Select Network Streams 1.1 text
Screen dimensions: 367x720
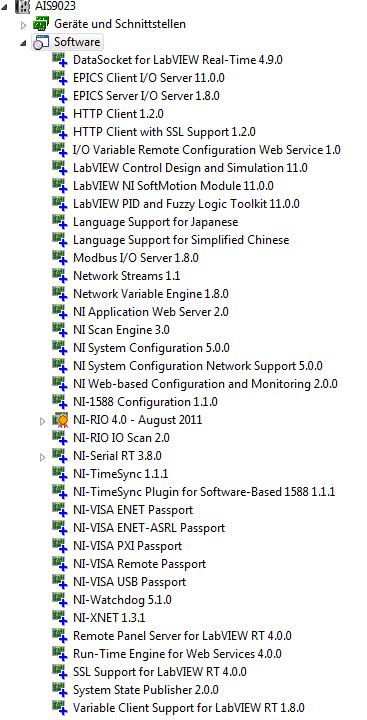[x=126, y=276]
